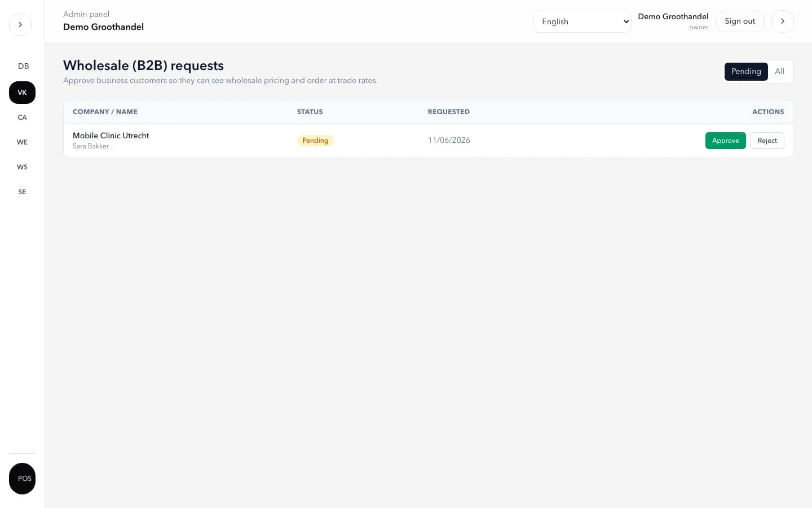Open the English language dropdown
The height and width of the screenshot is (508, 812).
pos(582,21)
